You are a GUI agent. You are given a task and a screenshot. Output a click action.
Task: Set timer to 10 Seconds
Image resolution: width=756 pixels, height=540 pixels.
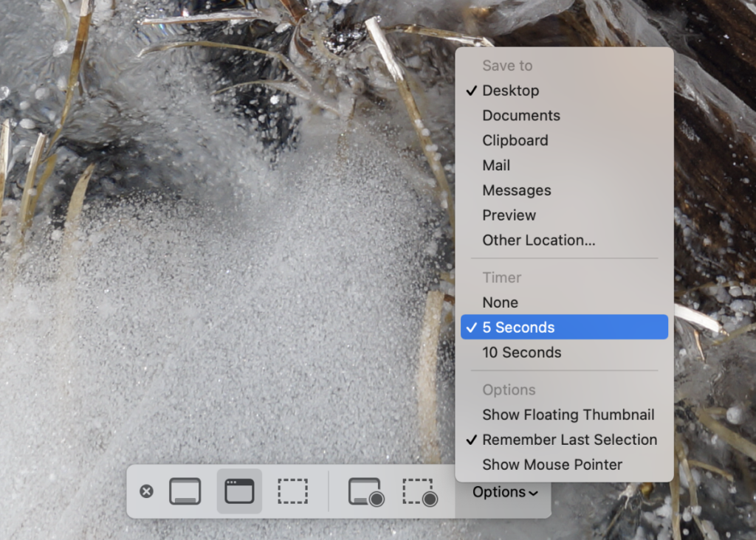click(x=564, y=353)
